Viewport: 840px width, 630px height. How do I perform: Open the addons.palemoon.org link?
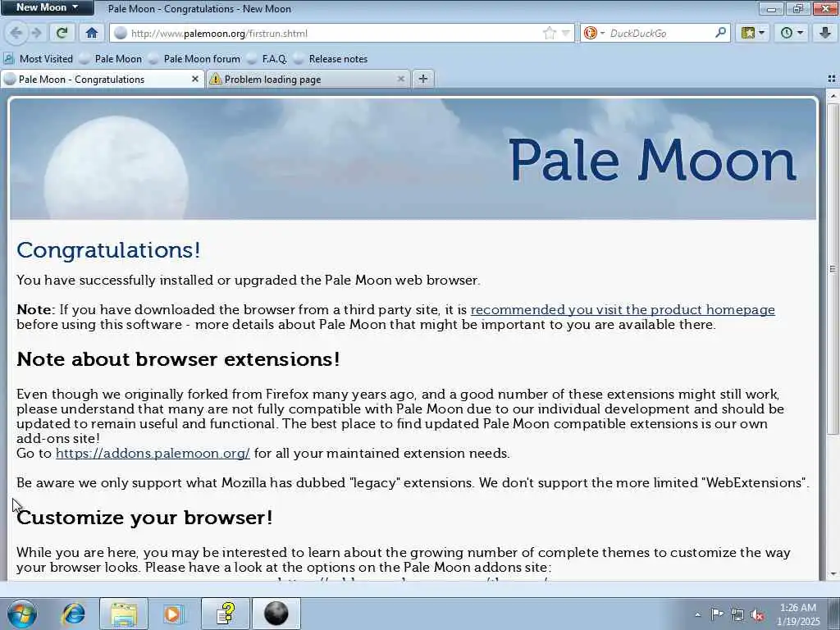153,453
